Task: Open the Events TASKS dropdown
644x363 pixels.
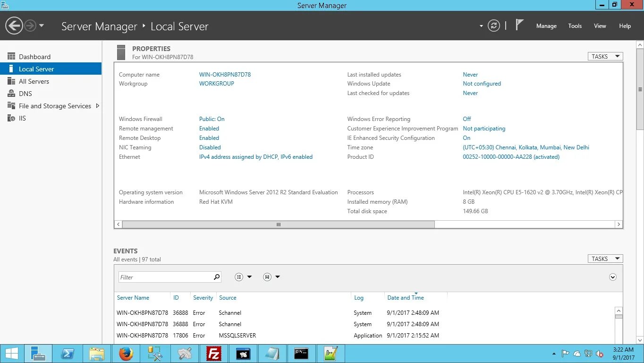Action: coord(605,259)
